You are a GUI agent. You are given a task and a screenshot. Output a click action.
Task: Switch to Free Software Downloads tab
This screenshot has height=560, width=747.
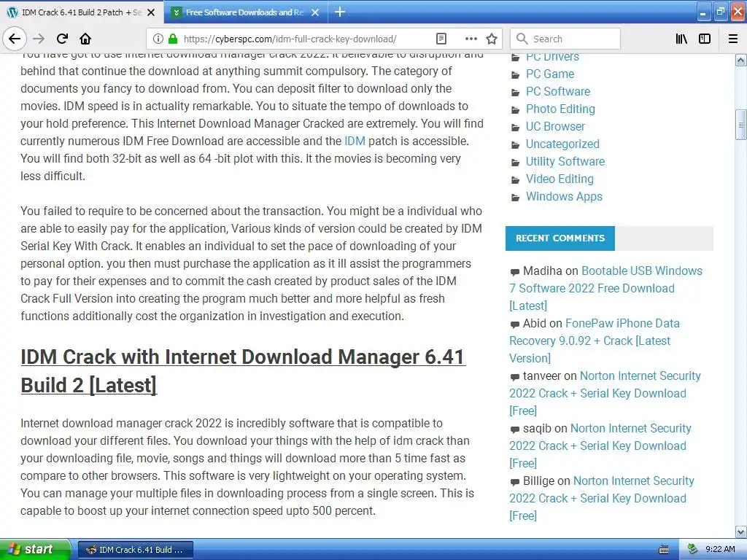pos(244,12)
